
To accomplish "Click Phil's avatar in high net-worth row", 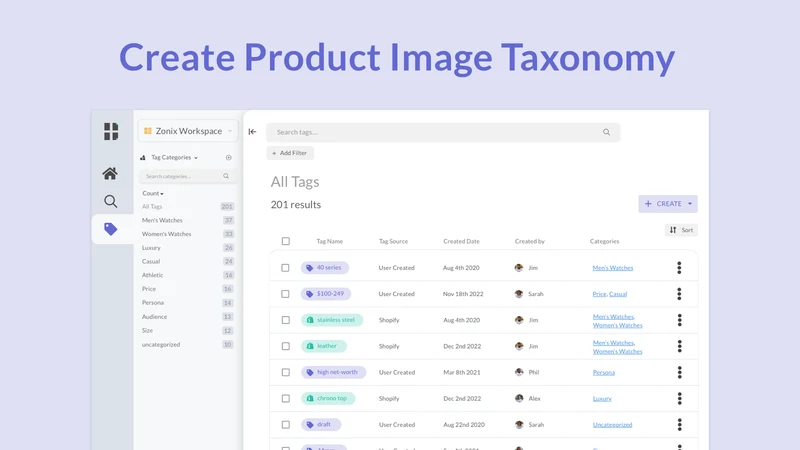I will 519,372.
